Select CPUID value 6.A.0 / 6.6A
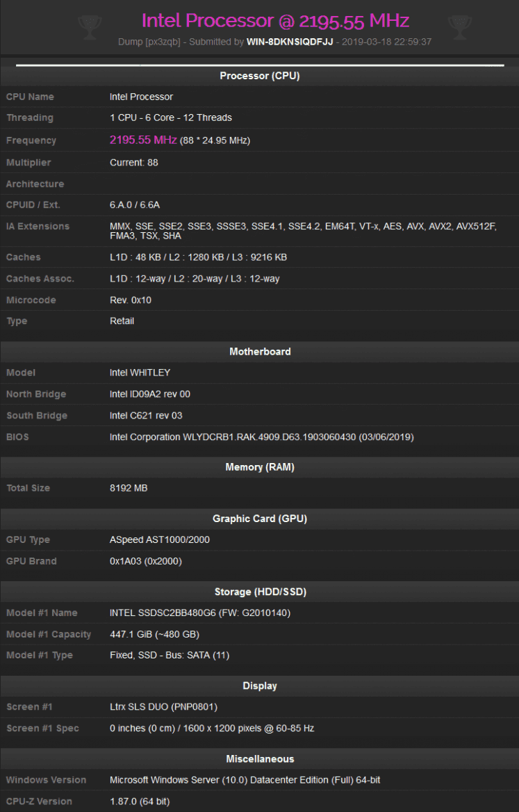519x812 pixels. coord(135,205)
